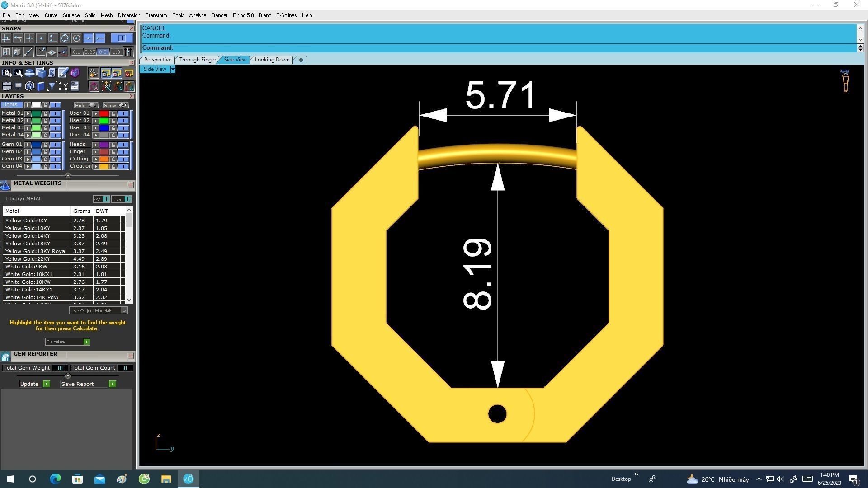
Task: Click the filter funnel icon
Action: point(52,86)
